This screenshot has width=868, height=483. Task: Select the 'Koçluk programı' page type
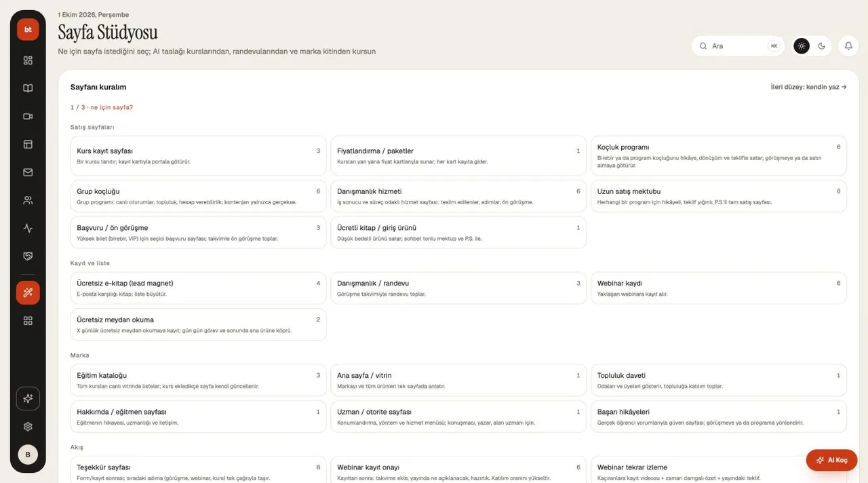[719, 156]
